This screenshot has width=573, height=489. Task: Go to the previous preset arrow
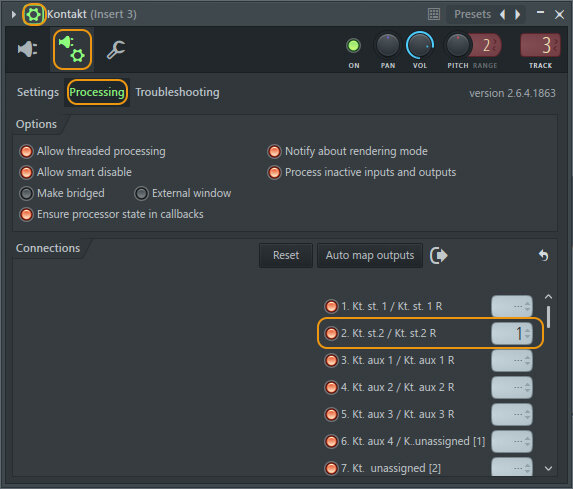(x=502, y=15)
